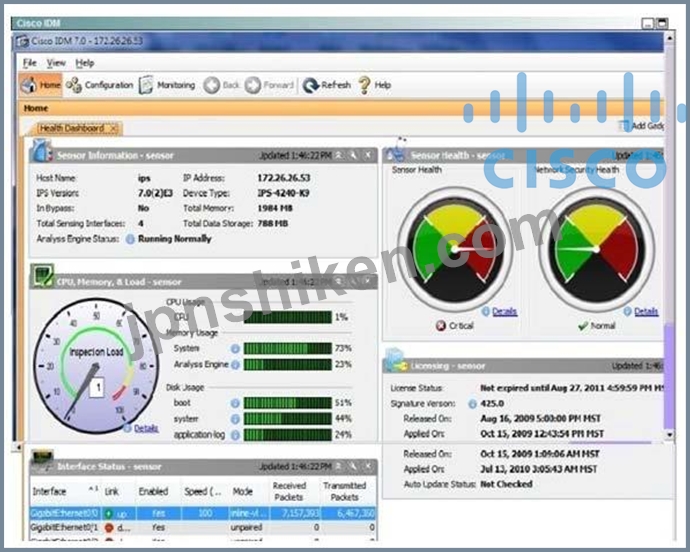The image size is (690, 552).
Task: Click the Sensor Health gauge dial
Action: [x=455, y=250]
